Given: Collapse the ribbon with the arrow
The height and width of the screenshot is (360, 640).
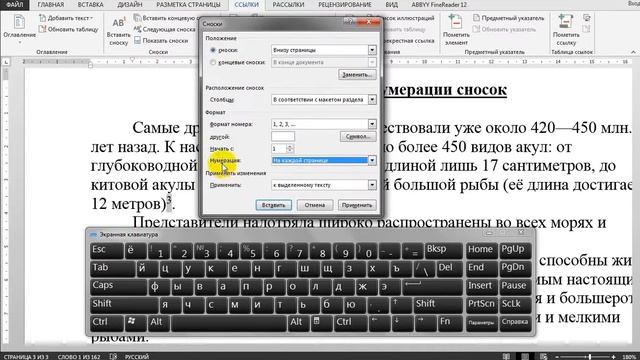Looking at the screenshot, I should (633, 52).
